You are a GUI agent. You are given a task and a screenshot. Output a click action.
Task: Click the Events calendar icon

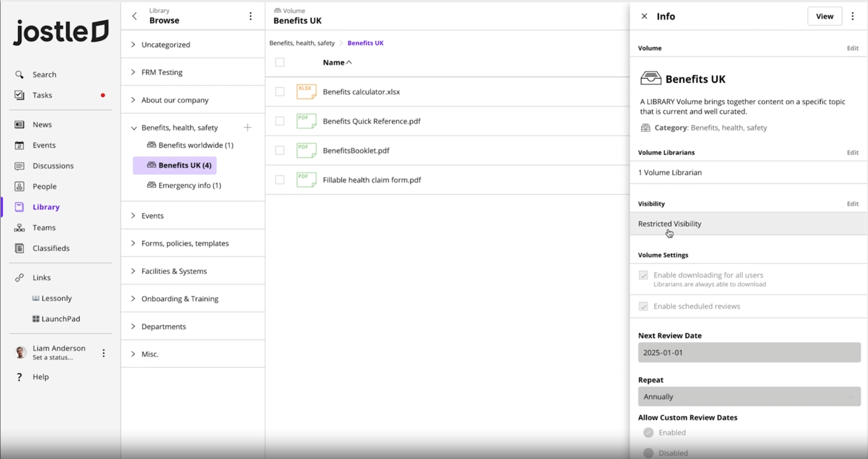pos(19,145)
